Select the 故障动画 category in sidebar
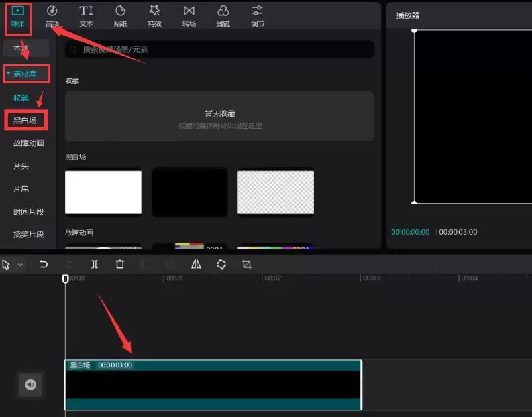 (x=29, y=143)
